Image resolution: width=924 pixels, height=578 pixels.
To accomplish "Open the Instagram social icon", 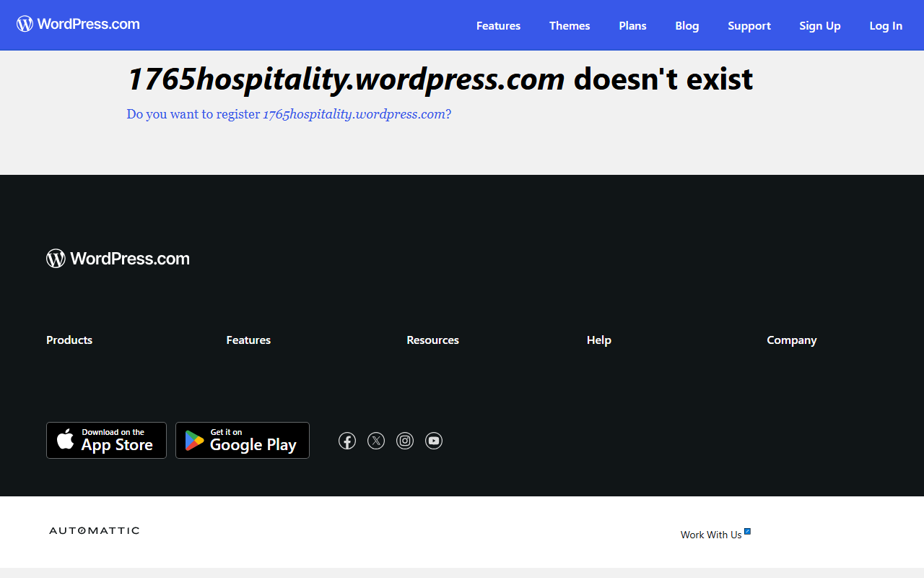I will click(x=405, y=441).
